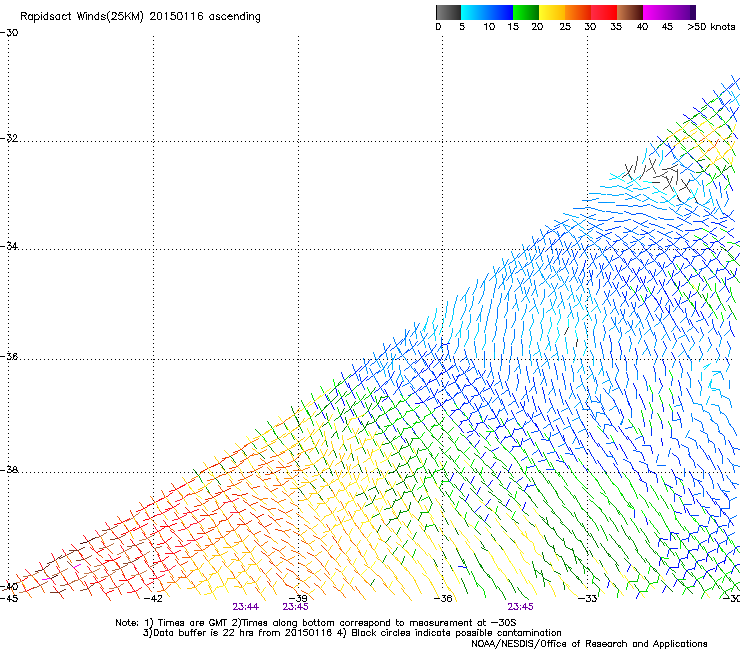Click the '-32' latitude axis label
Image resolution: width=740 pixels, height=650 pixels.
(x=9, y=138)
